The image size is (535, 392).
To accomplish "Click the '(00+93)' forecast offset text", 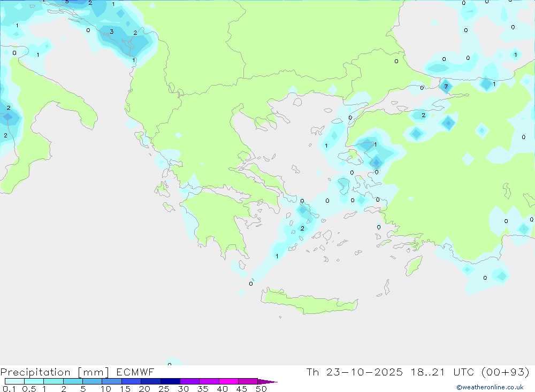I will pyautogui.click(x=506, y=372).
